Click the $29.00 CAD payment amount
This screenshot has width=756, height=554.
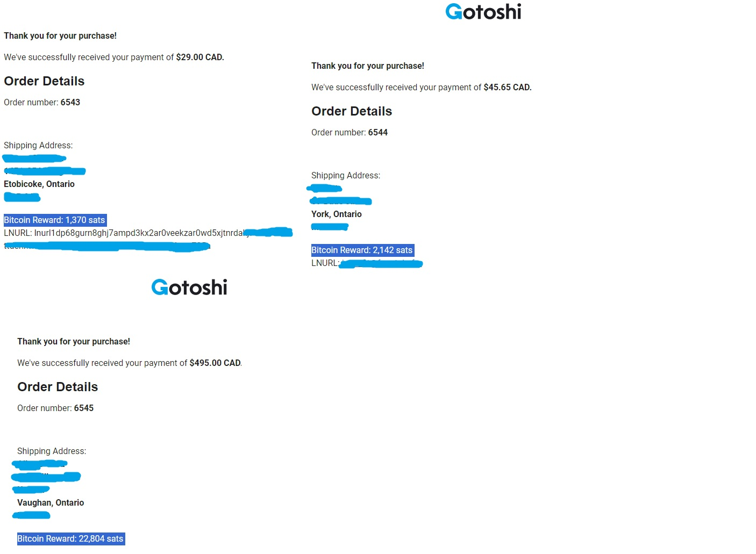[199, 57]
